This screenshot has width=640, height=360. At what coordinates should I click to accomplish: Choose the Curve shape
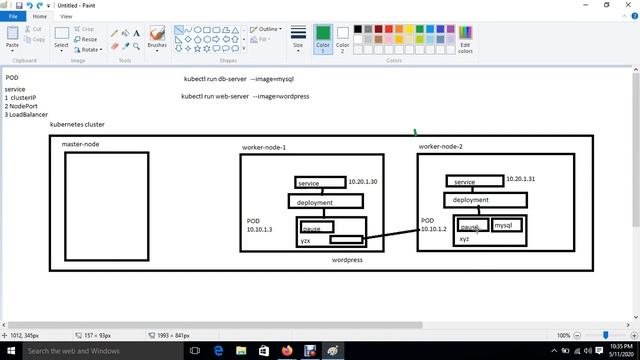tap(188, 30)
